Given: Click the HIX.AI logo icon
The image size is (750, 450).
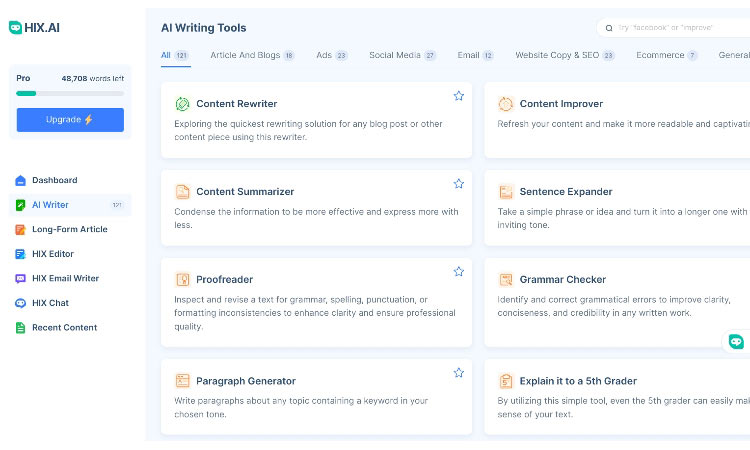Looking at the screenshot, I should [x=15, y=28].
